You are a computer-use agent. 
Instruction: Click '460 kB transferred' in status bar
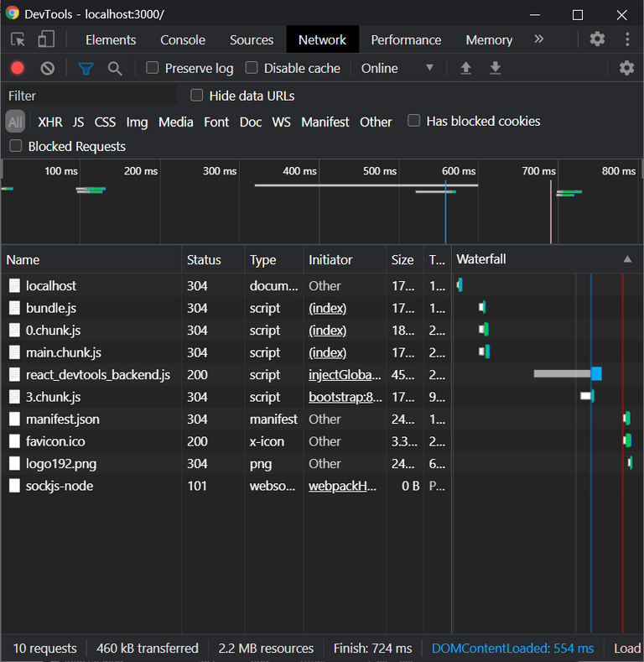click(148, 648)
